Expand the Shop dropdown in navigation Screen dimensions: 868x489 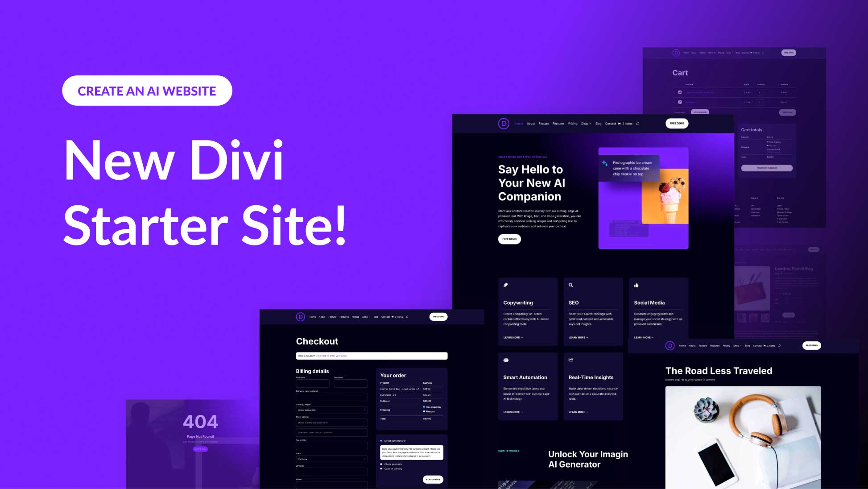tap(586, 124)
